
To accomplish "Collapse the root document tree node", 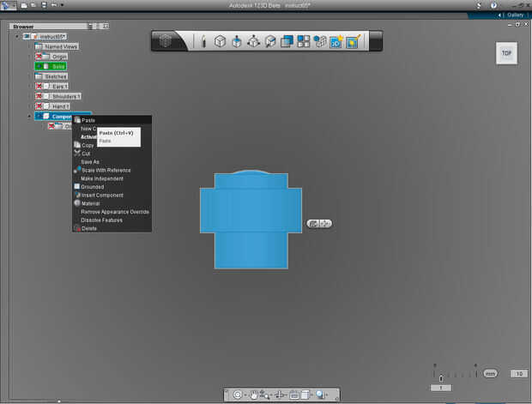I will click(x=17, y=36).
